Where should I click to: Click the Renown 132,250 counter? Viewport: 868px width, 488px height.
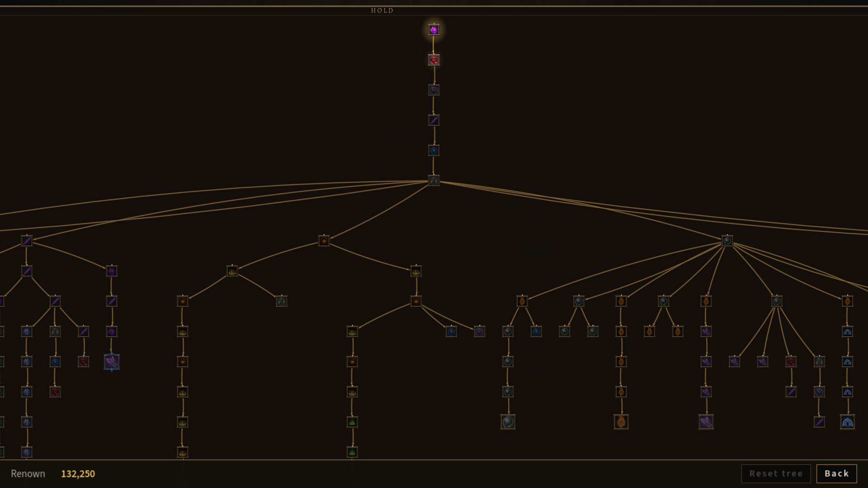click(78, 474)
